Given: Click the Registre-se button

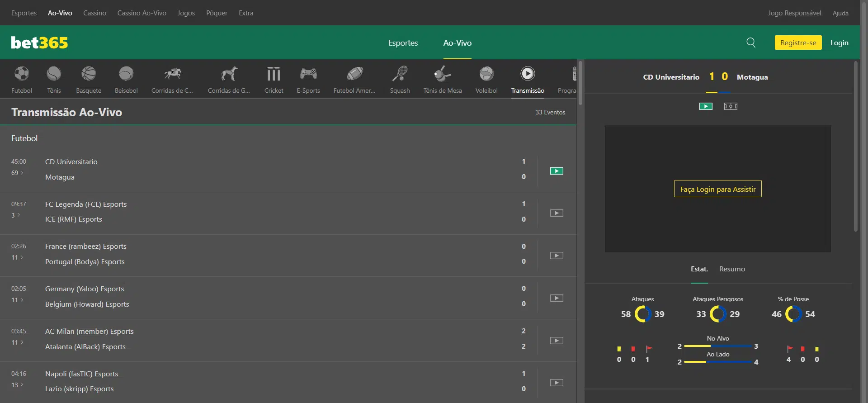Looking at the screenshot, I should click(x=798, y=43).
